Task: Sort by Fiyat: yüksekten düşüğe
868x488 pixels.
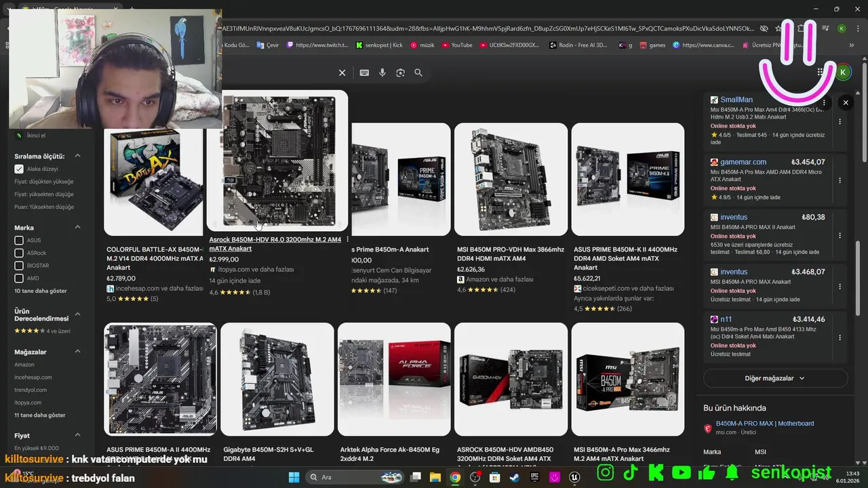Action: tap(44, 194)
